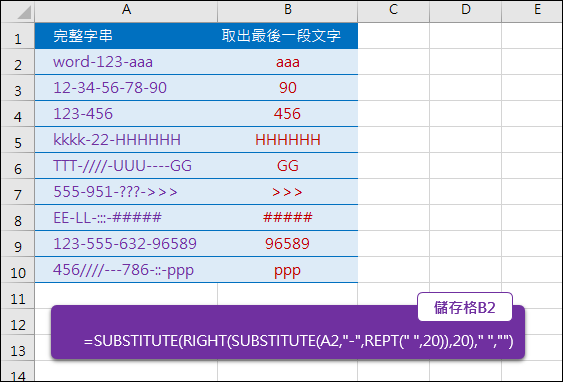
Task: Click the SUBSTITUTE formula text box
Action: pyautogui.click(x=288, y=332)
